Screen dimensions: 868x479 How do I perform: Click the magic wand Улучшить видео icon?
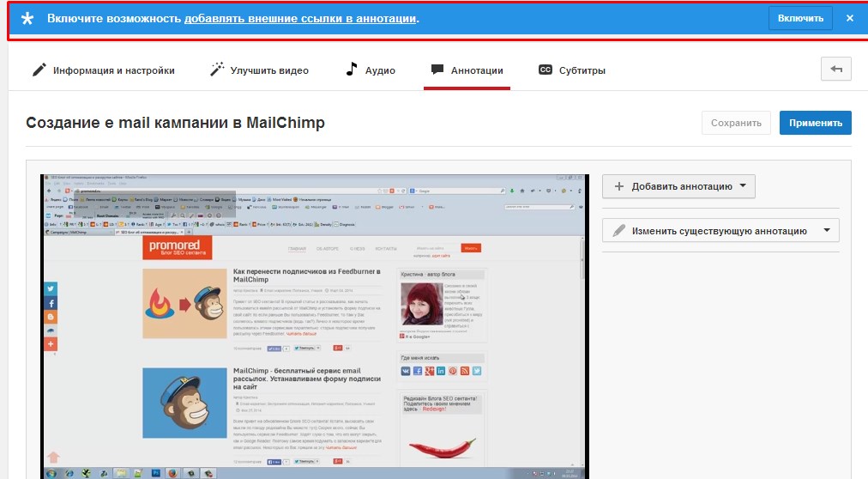[217, 70]
